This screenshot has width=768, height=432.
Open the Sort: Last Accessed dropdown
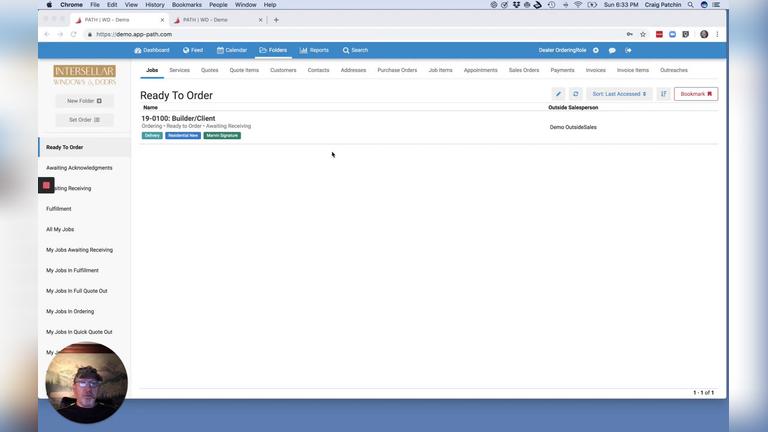[619, 94]
